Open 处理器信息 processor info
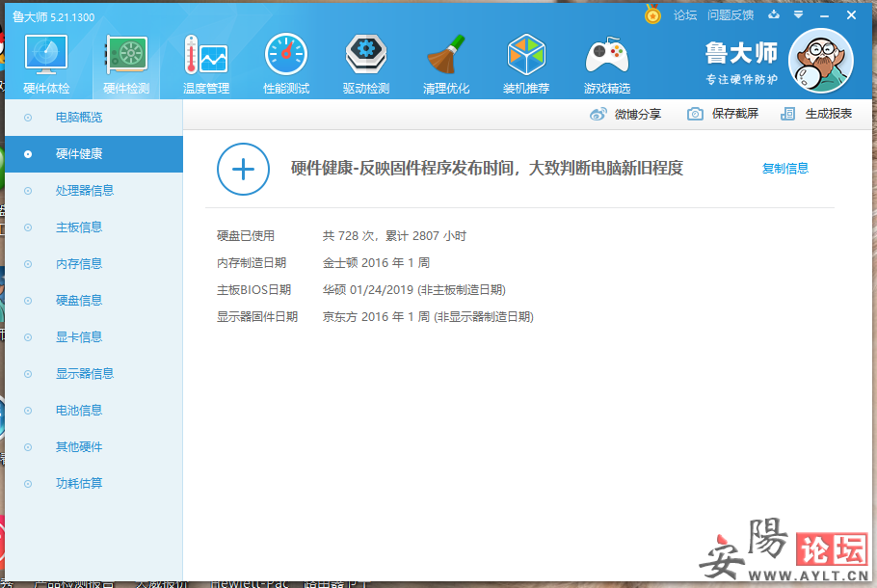 click(x=94, y=191)
